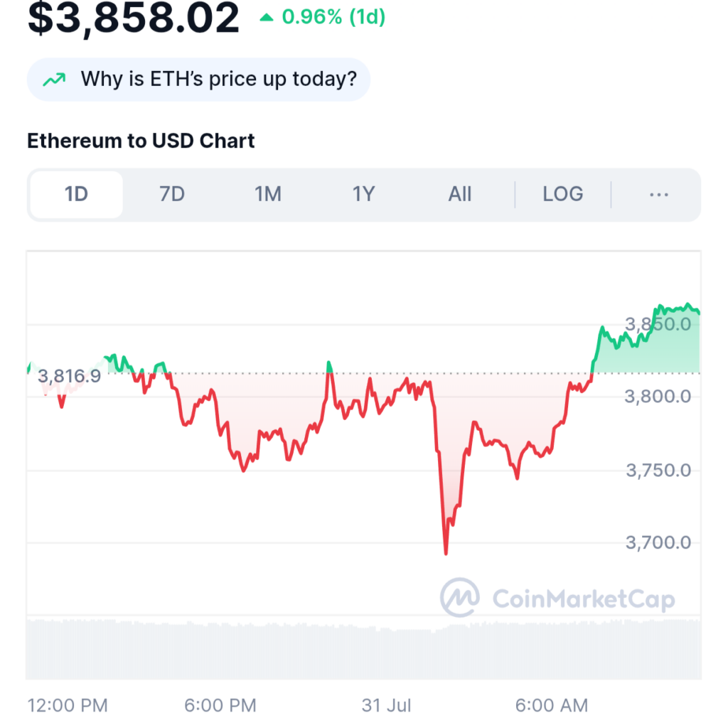728x713 pixels.
Task: Click the grey volume bars area
Action: click(363, 649)
